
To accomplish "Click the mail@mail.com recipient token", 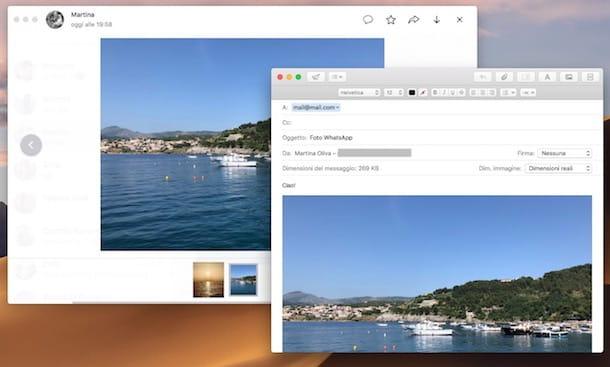I will (316, 107).
